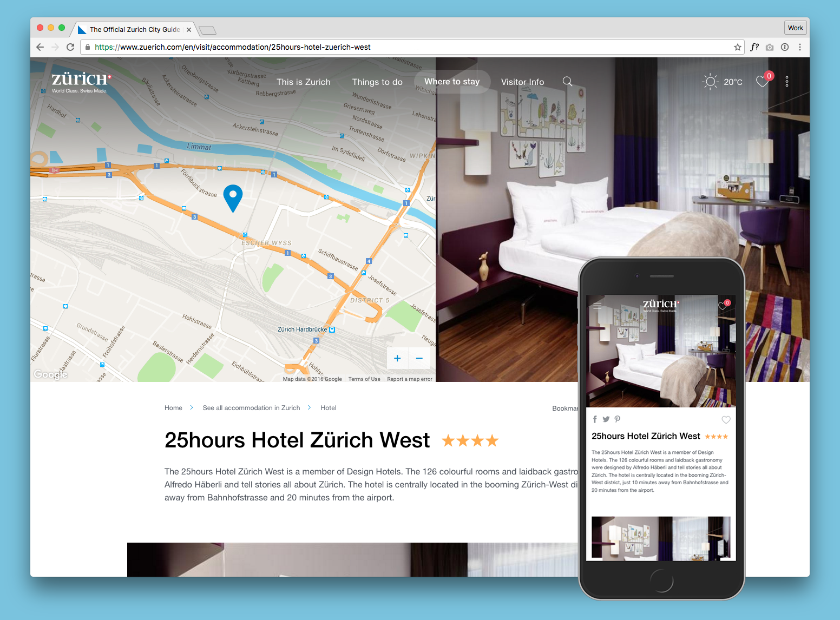The height and width of the screenshot is (620, 840).
Task: Open the map Terms of Use link
Action: coord(364,379)
